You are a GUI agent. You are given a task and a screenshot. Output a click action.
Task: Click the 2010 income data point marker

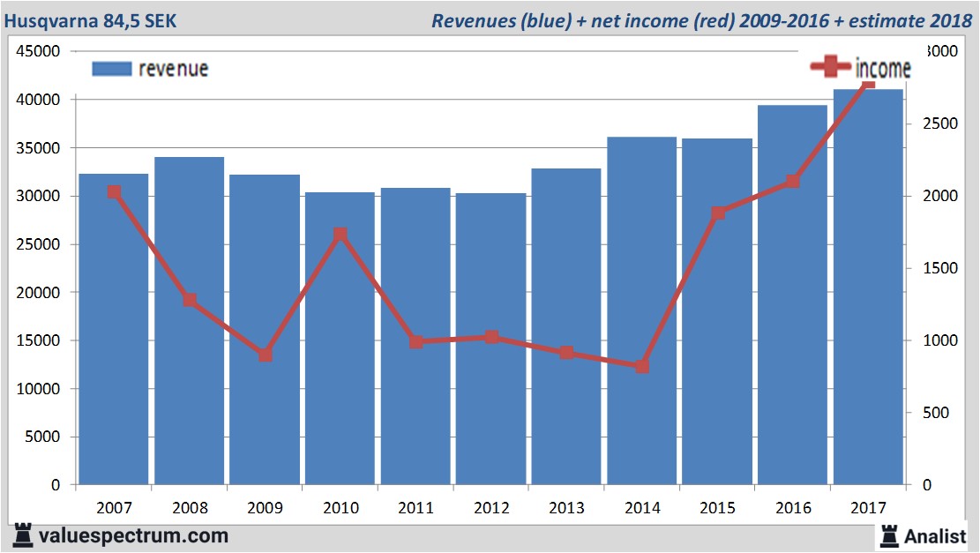coord(340,235)
